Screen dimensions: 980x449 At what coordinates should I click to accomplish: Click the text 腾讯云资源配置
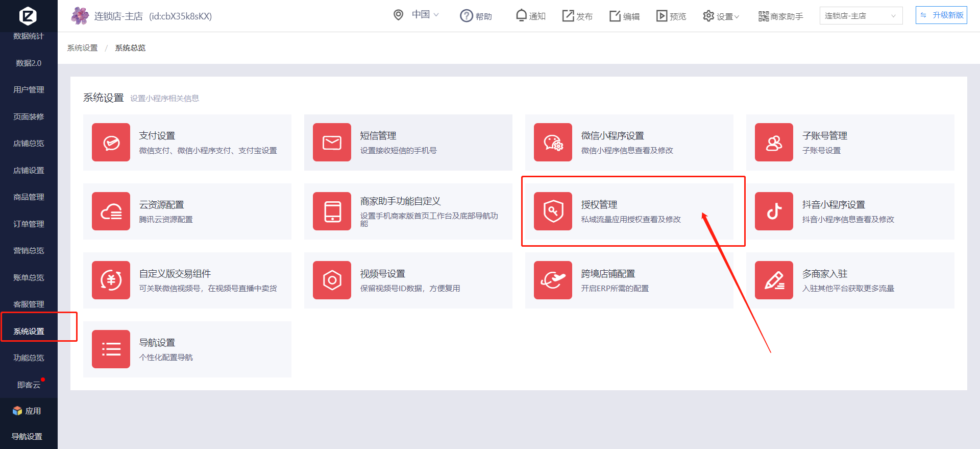pos(166,219)
